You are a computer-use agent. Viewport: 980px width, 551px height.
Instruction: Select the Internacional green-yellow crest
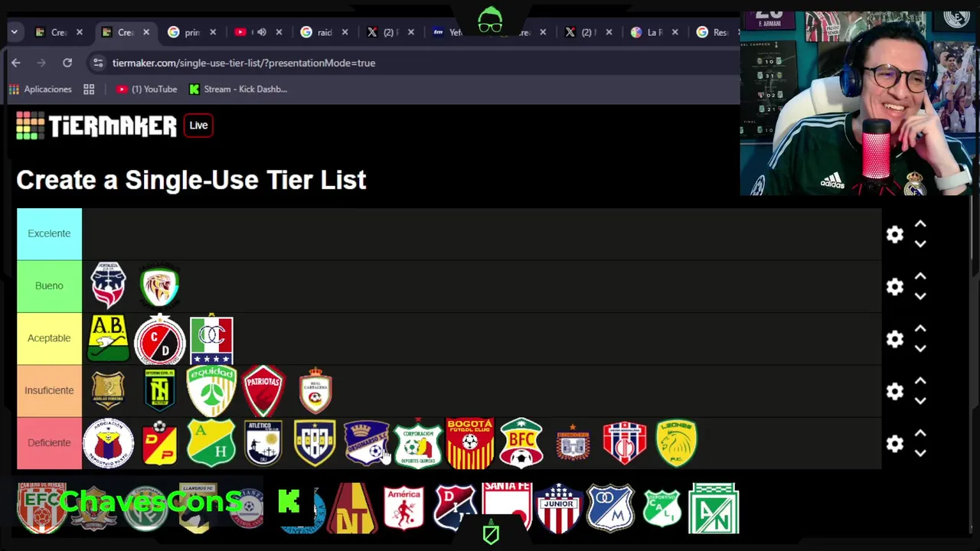[x=160, y=390]
